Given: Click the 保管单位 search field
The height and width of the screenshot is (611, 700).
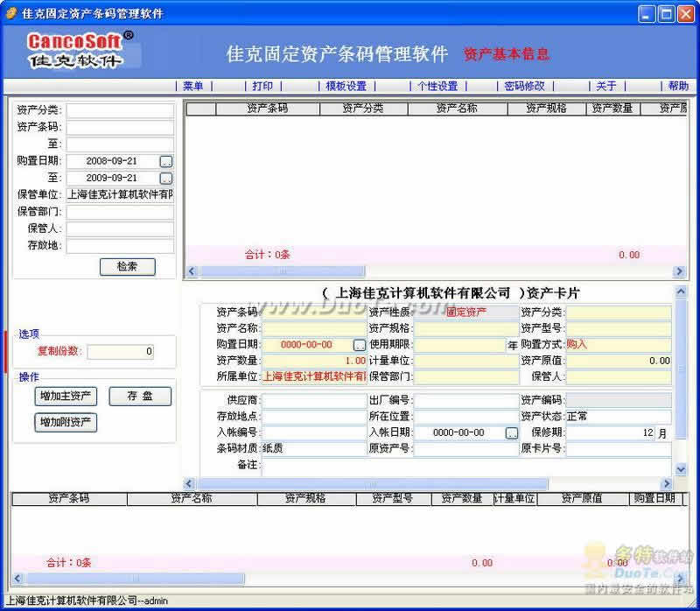Looking at the screenshot, I should (120, 194).
